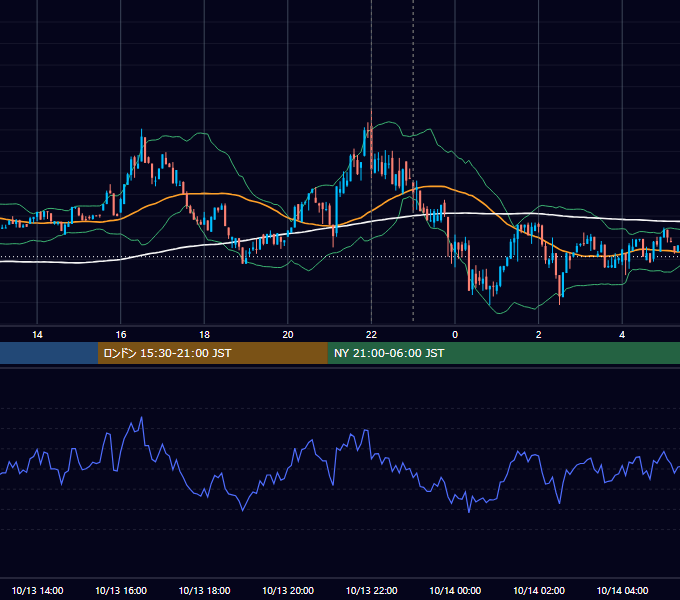Click the ロンドン 15:30-21:00 JST session band
680x600 pixels.
[212, 353]
